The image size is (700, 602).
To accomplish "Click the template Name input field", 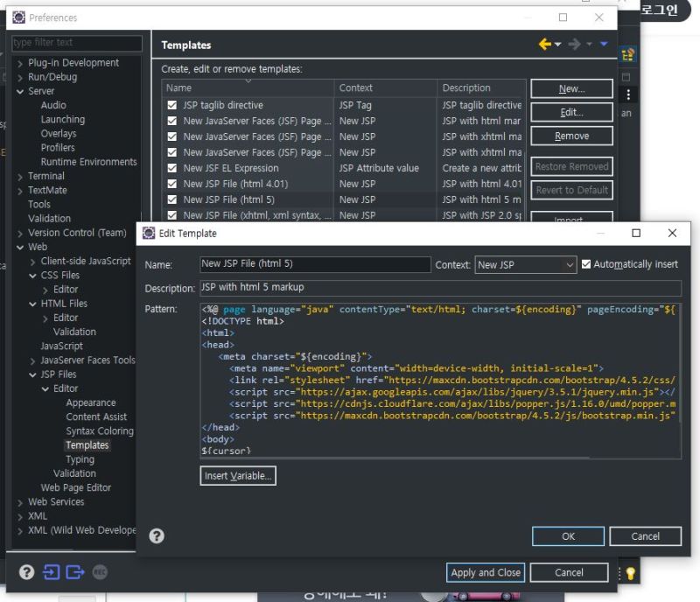I will (315, 264).
